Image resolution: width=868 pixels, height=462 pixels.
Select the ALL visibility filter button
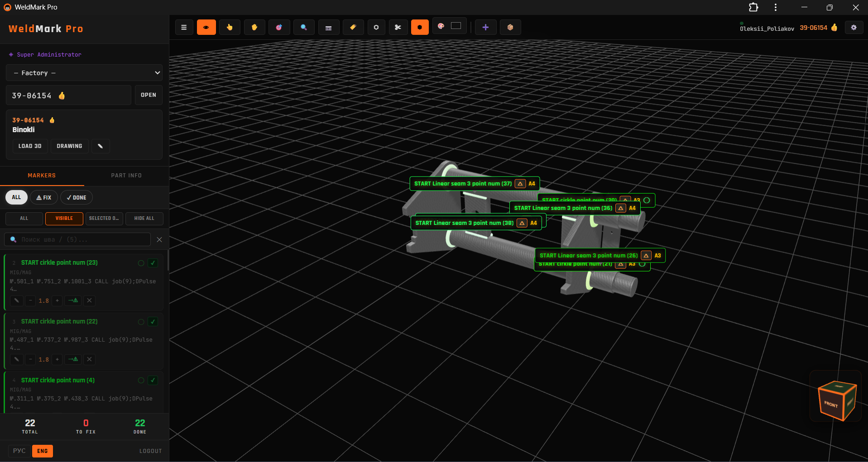tap(24, 219)
